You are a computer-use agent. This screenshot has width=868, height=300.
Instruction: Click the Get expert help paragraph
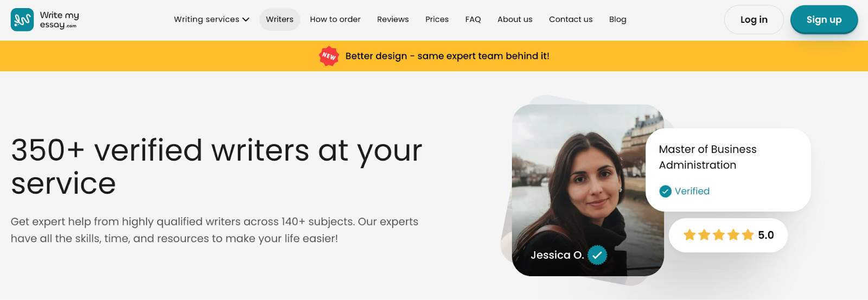point(215,230)
